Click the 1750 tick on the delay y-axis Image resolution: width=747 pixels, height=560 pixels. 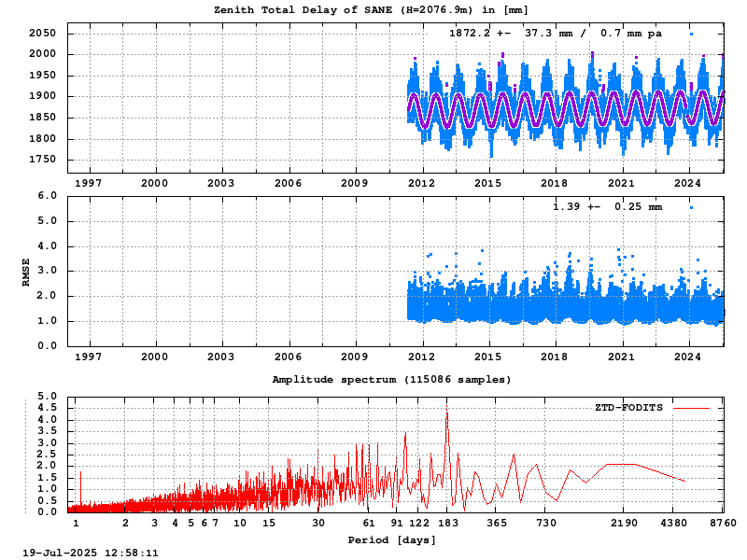(x=42, y=160)
